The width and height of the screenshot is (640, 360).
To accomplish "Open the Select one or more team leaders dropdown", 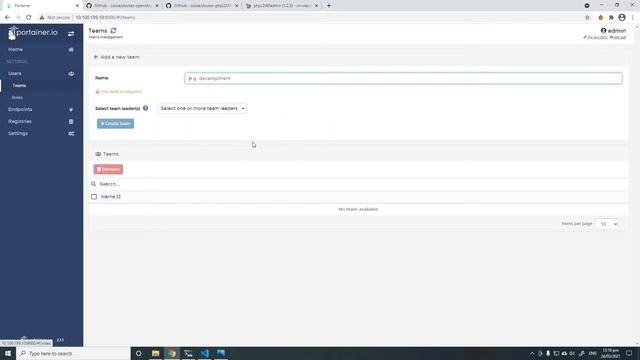I will click(202, 109).
